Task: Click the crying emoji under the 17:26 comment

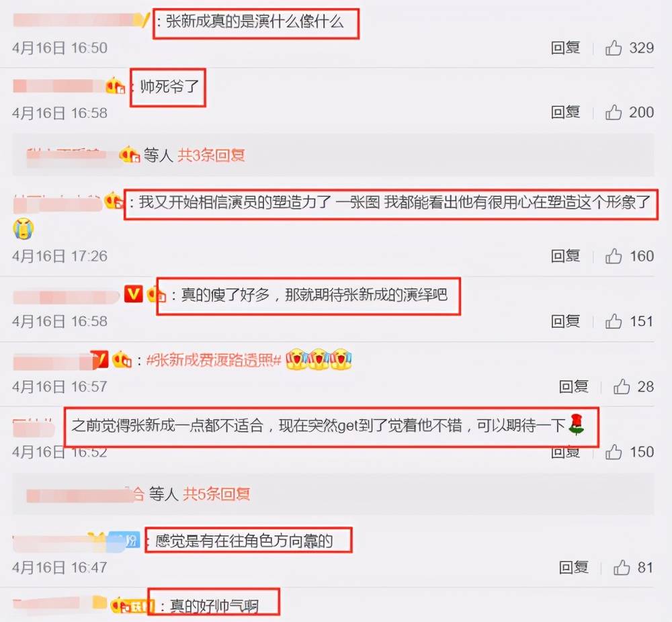Action: [x=23, y=229]
